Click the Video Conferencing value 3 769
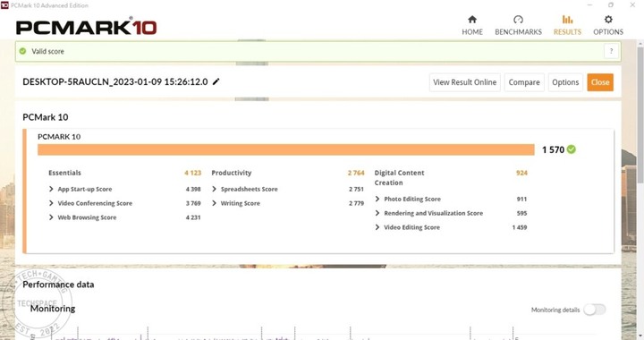The width and height of the screenshot is (644, 340). point(193,203)
